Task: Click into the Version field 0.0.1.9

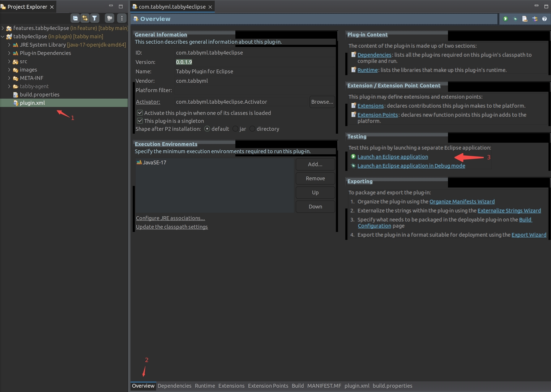Action: click(x=255, y=62)
